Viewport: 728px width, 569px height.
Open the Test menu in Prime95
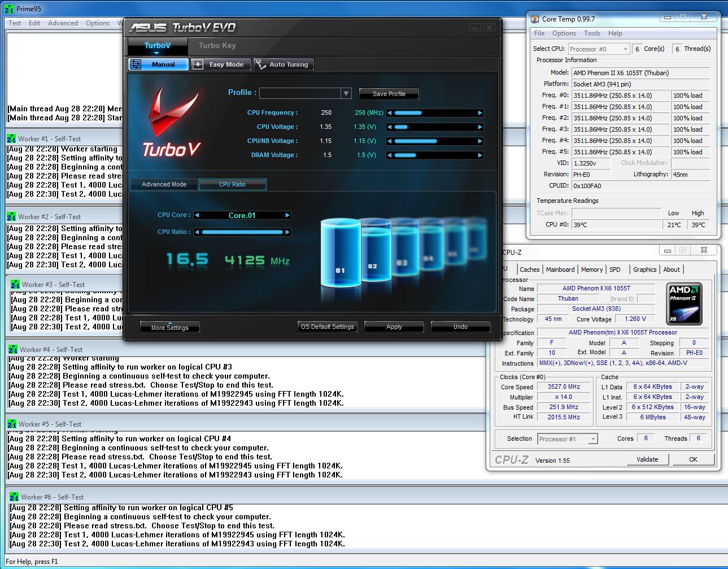tap(15, 23)
